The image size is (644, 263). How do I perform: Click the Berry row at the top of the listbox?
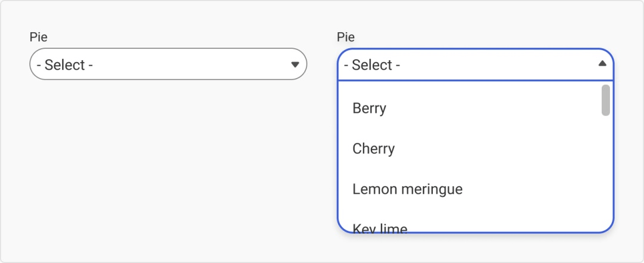(465, 109)
